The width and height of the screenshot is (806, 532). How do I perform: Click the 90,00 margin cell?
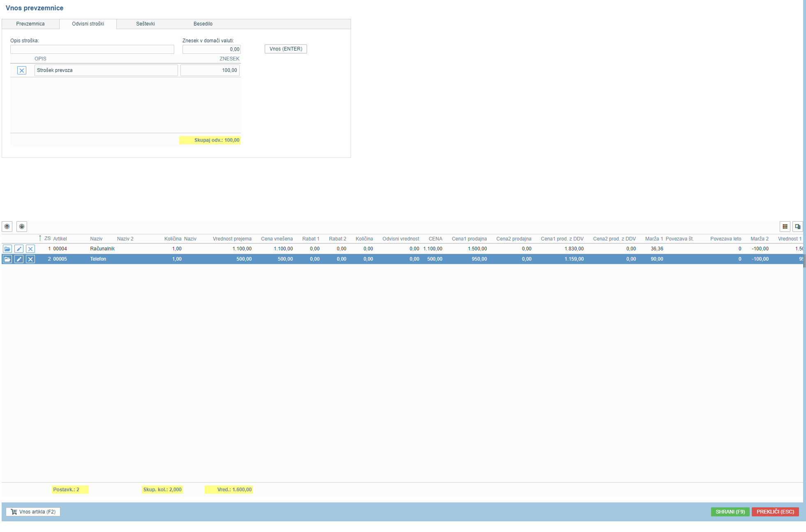pyautogui.click(x=657, y=259)
